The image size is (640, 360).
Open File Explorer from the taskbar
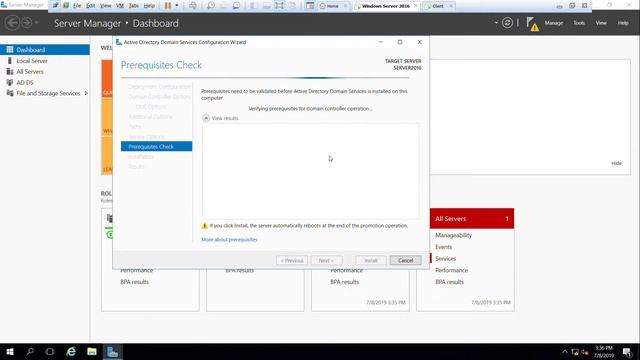tap(92, 351)
